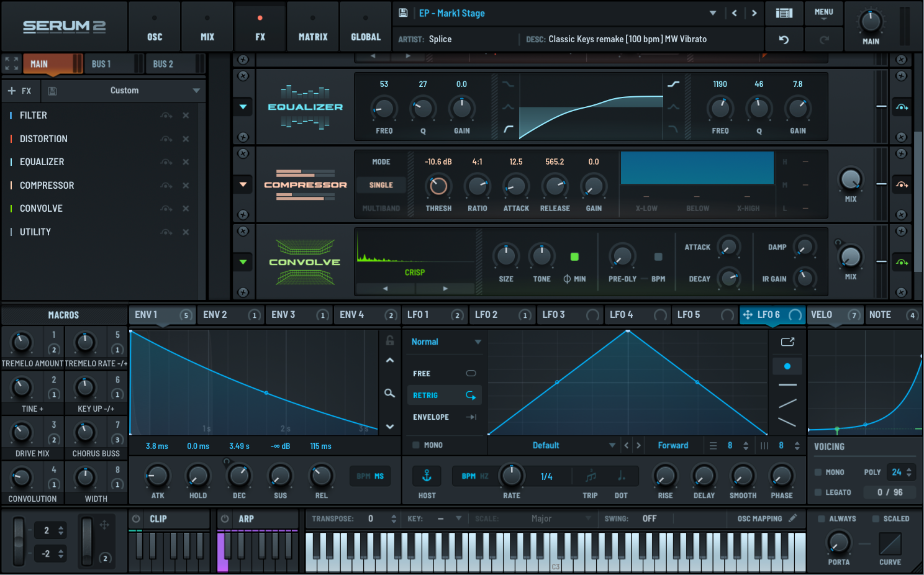Screen dimensions: 924x575
Task: Click the undo arrow icon
Action: tap(784, 40)
